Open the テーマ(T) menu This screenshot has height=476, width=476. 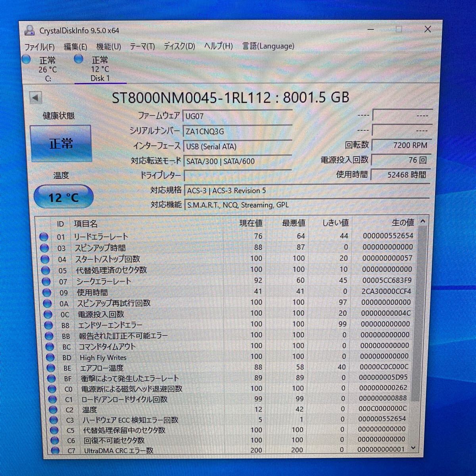[142, 47]
